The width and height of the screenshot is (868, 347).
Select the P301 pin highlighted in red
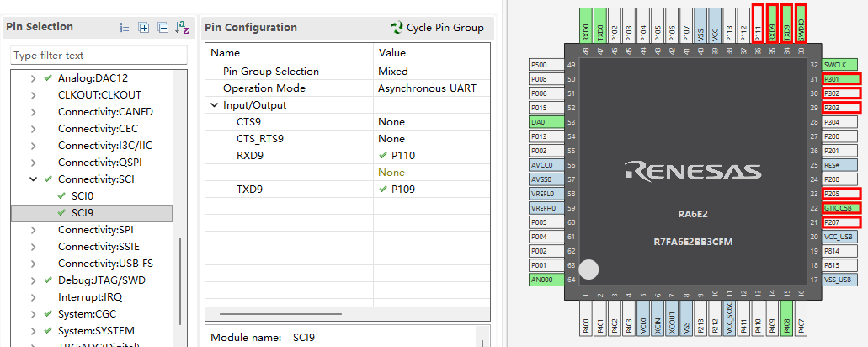point(841,79)
